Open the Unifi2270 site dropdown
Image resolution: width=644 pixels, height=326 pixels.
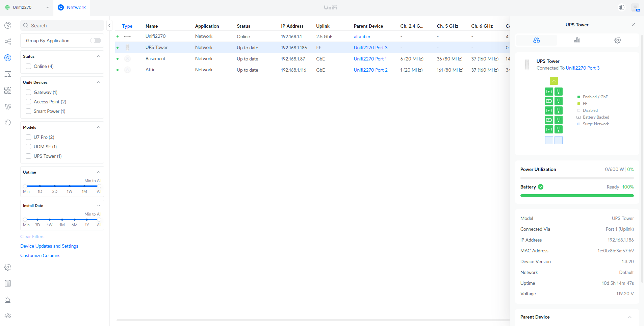[x=27, y=7]
